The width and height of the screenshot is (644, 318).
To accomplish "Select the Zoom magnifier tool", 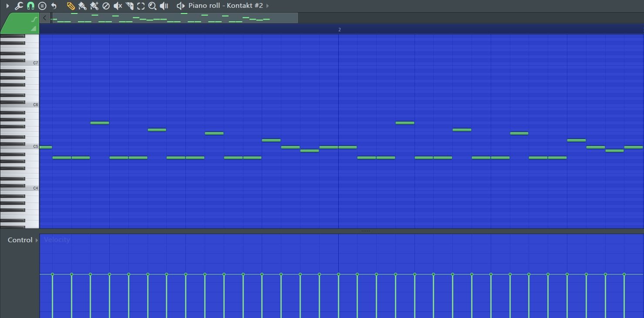I will 152,6.
